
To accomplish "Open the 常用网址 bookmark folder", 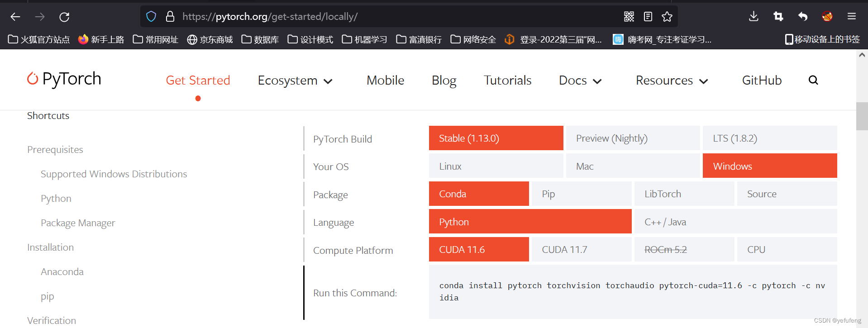I will point(156,40).
